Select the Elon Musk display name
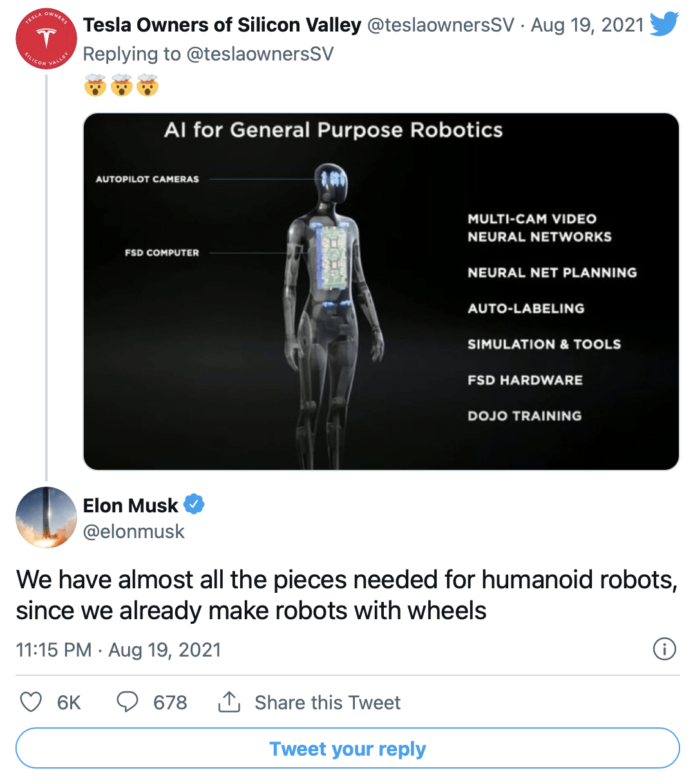The image size is (693, 784). pos(131,505)
